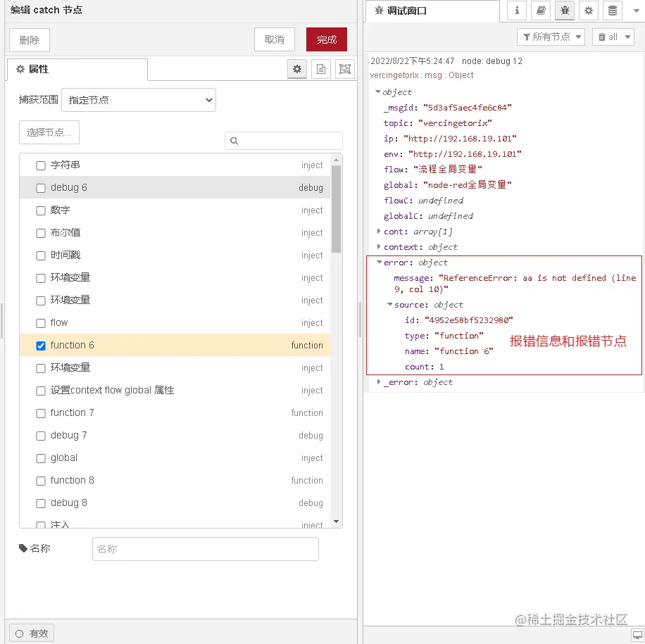Open the help book sidebar icon

pos(541,11)
